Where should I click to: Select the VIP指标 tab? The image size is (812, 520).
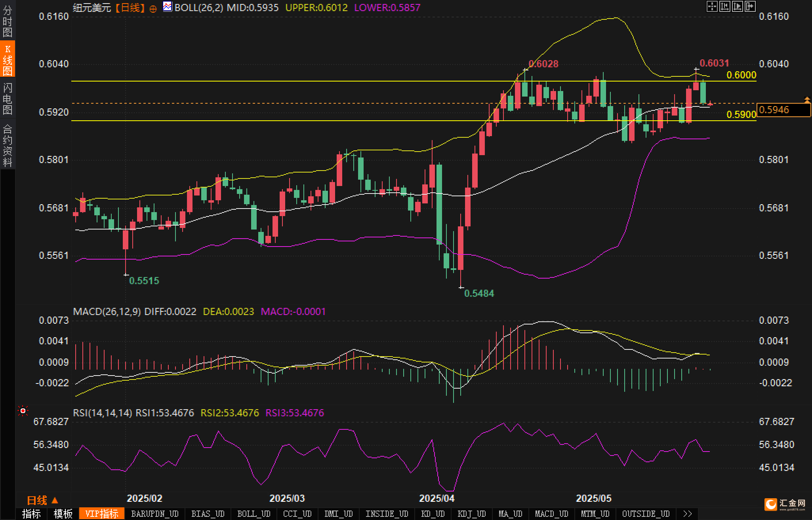[x=102, y=514]
